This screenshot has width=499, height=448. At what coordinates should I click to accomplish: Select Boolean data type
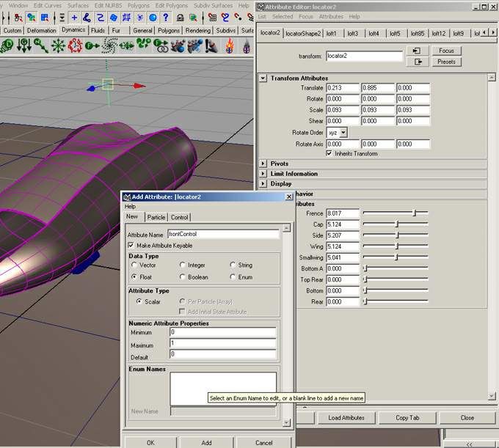182,277
